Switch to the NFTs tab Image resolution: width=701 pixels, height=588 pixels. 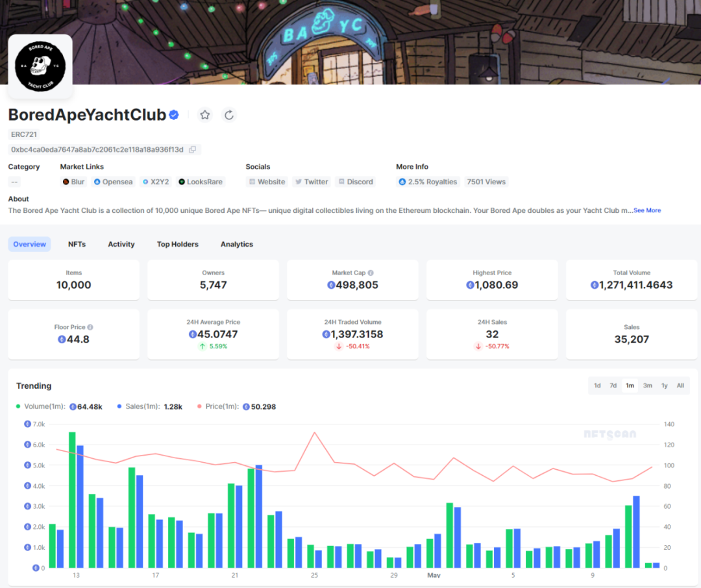[77, 244]
